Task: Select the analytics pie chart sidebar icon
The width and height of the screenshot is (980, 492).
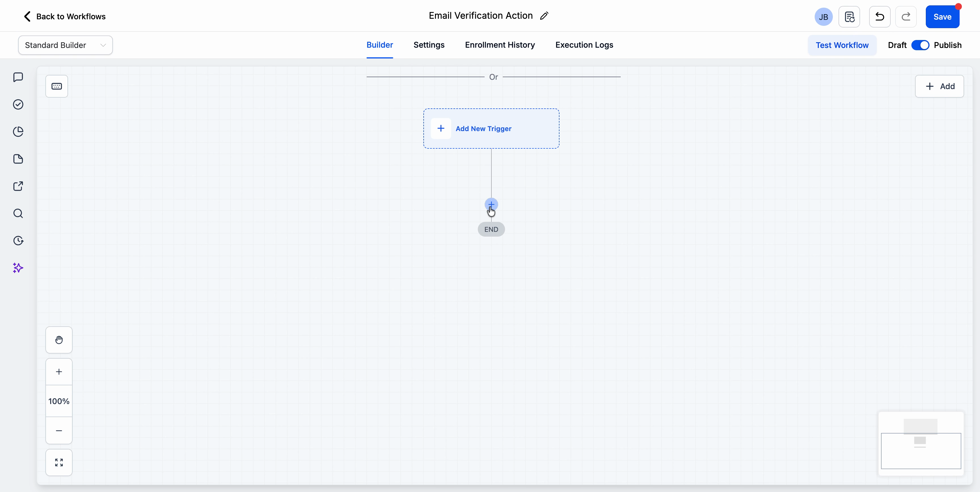Action: [18, 131]
